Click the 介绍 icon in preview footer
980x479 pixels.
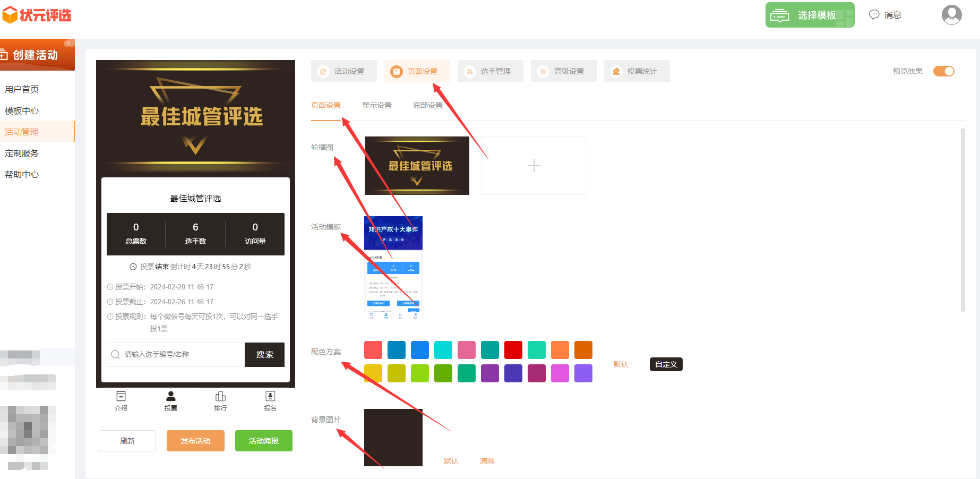121,397
